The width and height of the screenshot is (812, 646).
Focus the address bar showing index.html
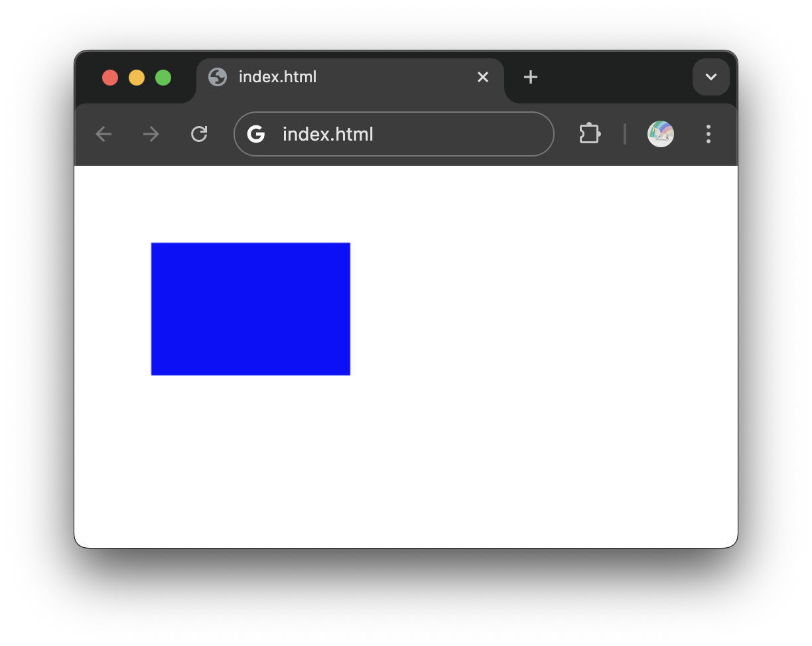(x=394, y=134)
